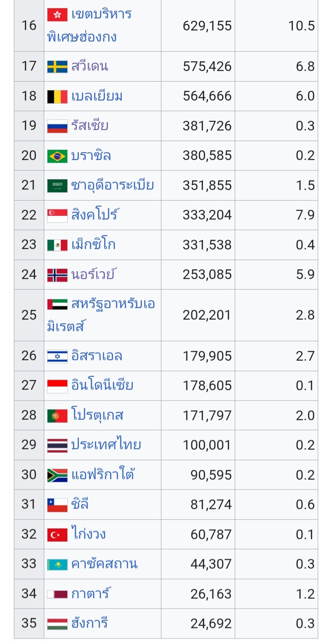Image resolution: width=332 pixels, height=644 pixels.
Task: Click the Hong Kong flag icon
Action: pyautogui.click(x=57, y=15)
